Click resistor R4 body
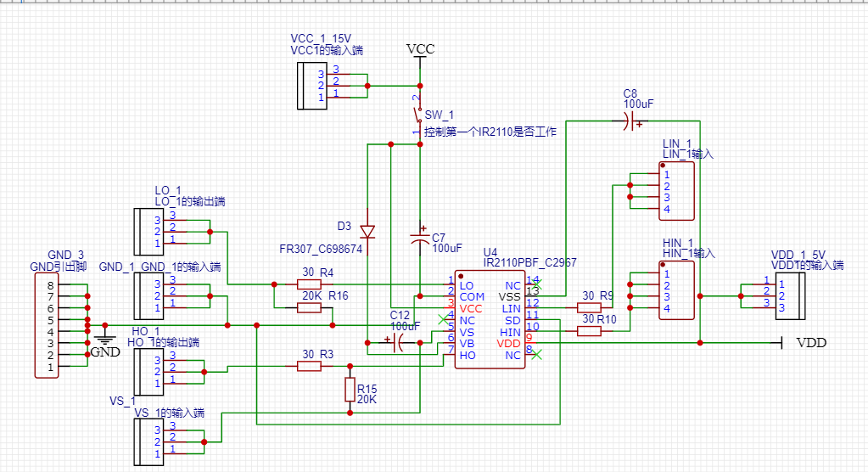The width and height of the screenshot is (868, 472). (309, 284)
